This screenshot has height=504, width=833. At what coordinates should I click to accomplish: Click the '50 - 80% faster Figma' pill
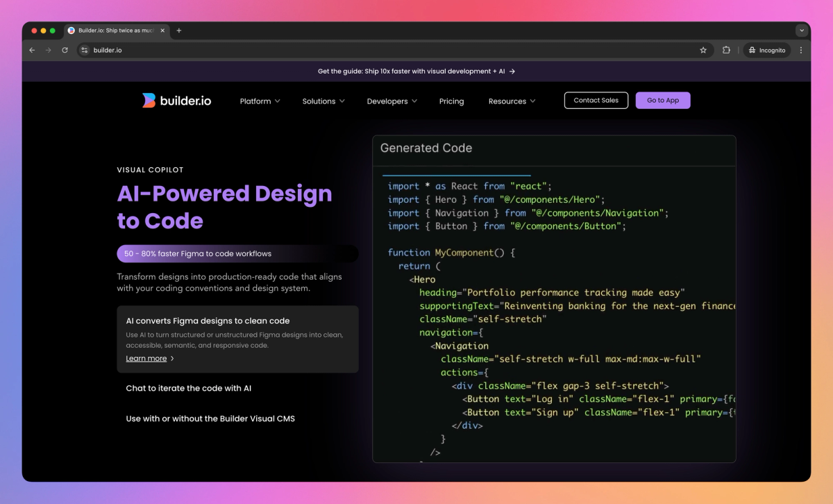coord(237,253)
